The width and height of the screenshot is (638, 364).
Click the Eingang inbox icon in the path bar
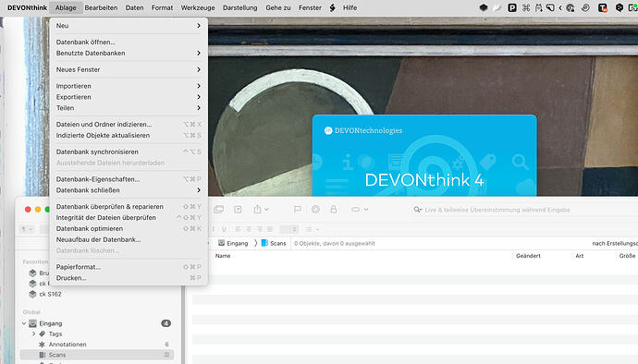(221, 243)
